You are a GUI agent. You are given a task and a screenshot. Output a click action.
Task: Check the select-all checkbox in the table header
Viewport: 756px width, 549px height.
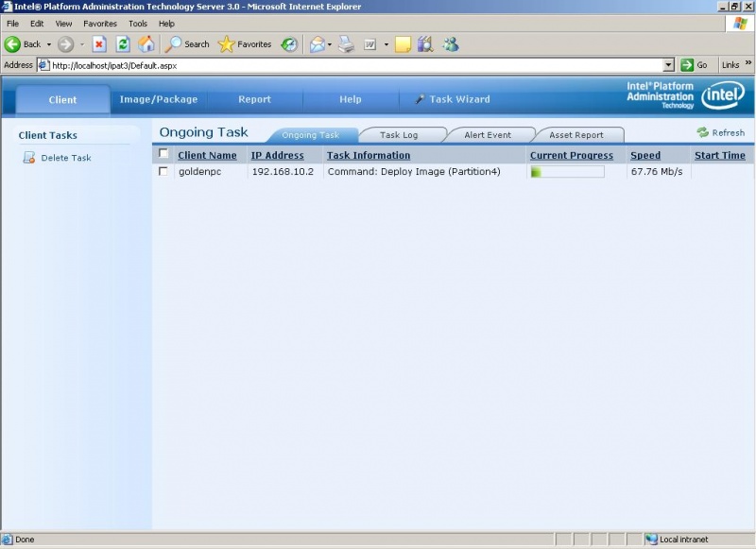pyautogui.click(x=163, y=154)
